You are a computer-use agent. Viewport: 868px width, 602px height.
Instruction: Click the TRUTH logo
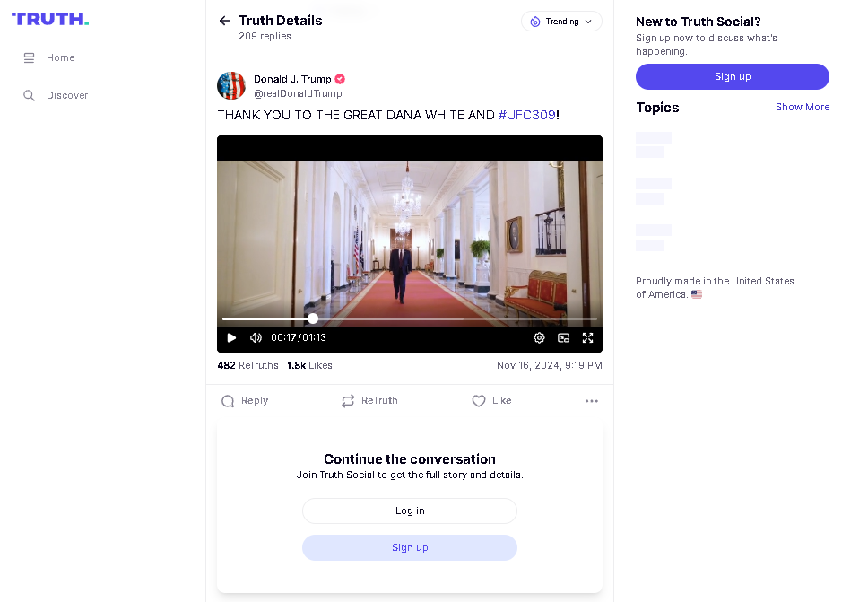(50, 19)
